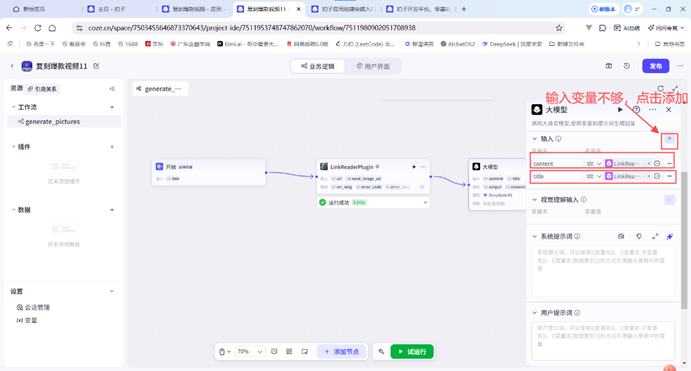
Task: Select the generate_pictures workflow item
Action: tap(64, 122)
